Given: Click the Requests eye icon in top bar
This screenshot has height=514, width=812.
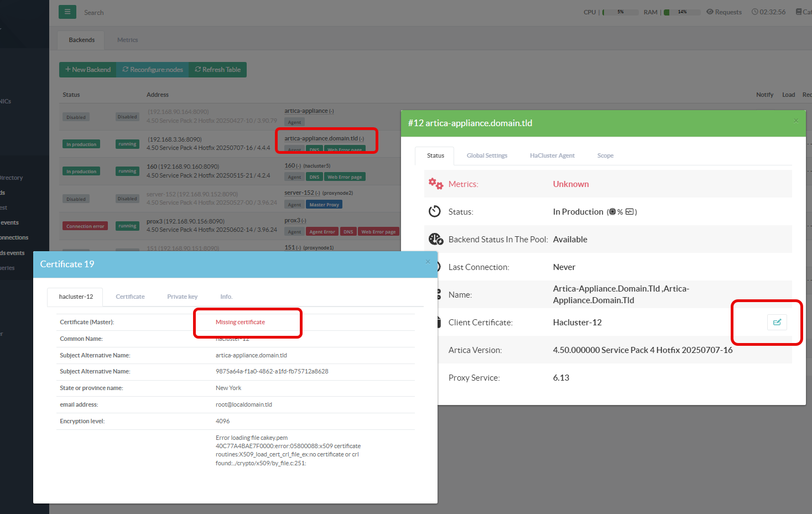Looking at the screenshot, I should tap(710, 12).
